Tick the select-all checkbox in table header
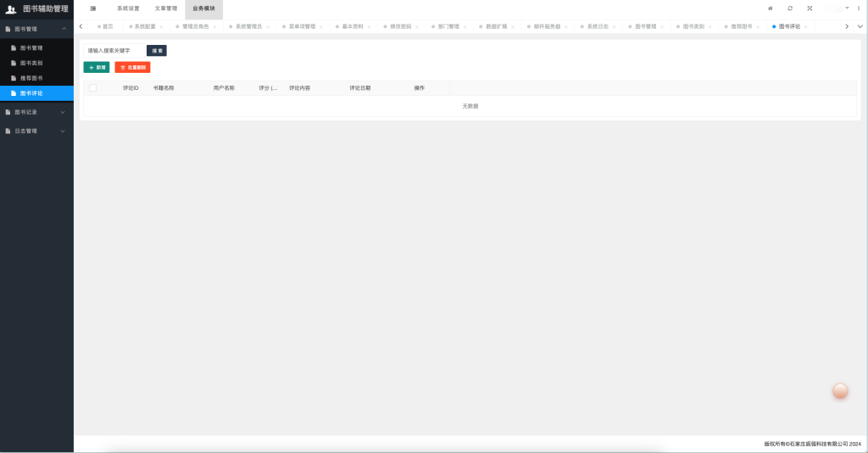 92,88
